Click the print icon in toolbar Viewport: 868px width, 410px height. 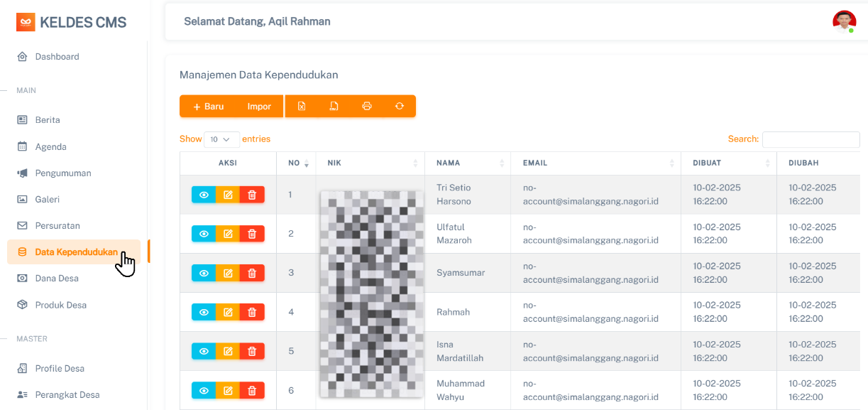coord(367,107)
